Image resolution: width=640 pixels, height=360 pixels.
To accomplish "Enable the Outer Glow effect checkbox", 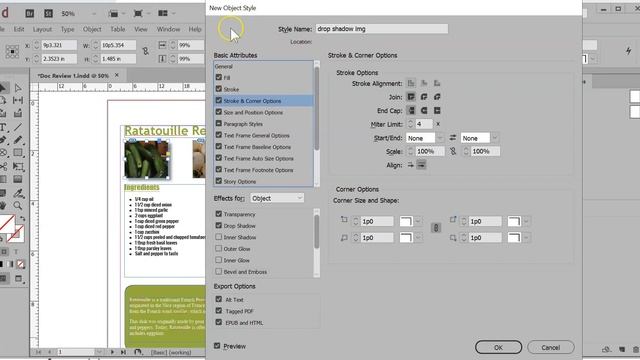I will tap(219, 248).
